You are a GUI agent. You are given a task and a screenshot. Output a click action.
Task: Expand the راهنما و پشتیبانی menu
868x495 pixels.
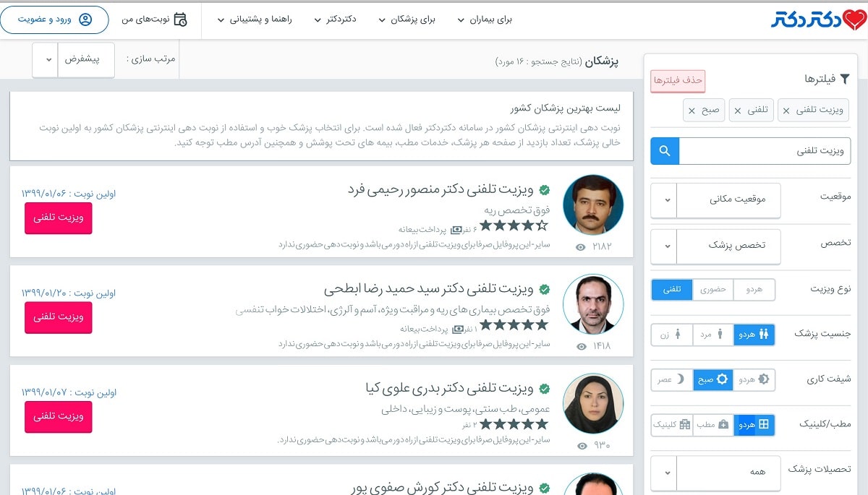click(255, 20)
